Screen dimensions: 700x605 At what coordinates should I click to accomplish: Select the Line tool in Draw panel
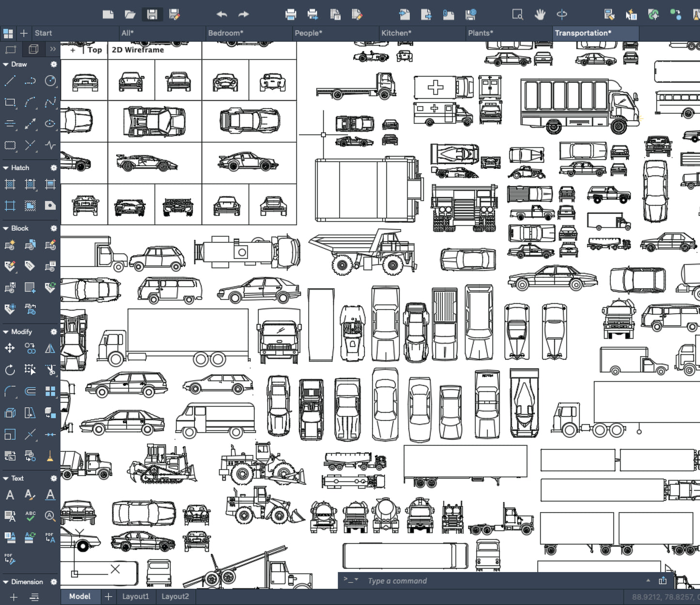click(10, 81)
